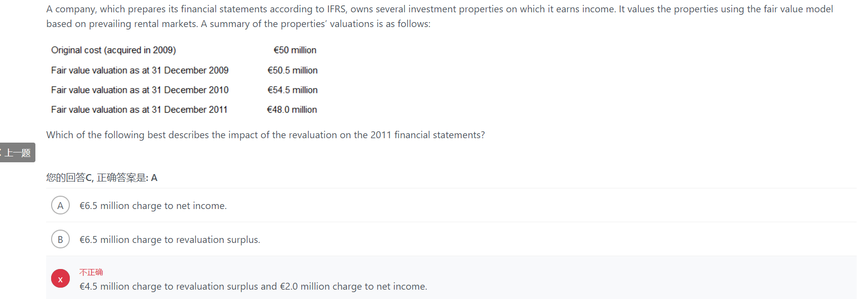Click the €50 million value
868x299 pixels.
(295, 50)
